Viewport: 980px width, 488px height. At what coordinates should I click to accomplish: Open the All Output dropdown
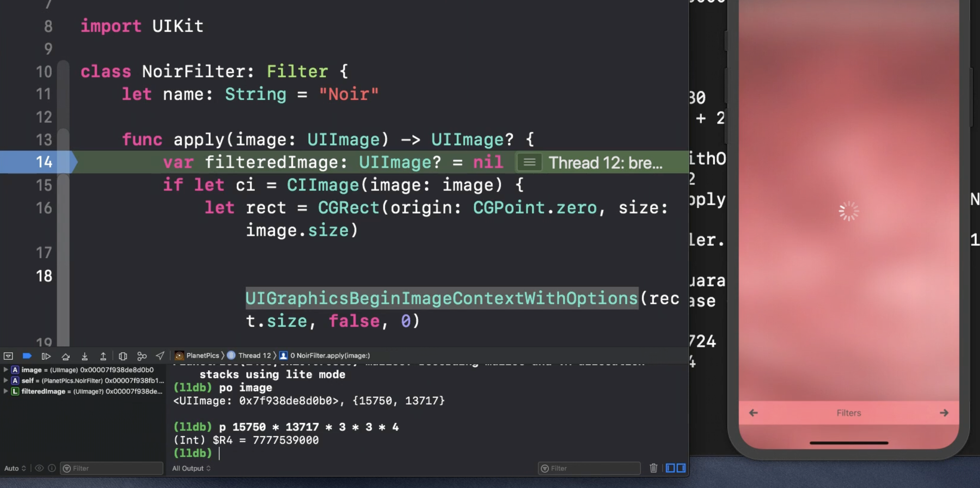pyautogui.click(x=191, y=468)
